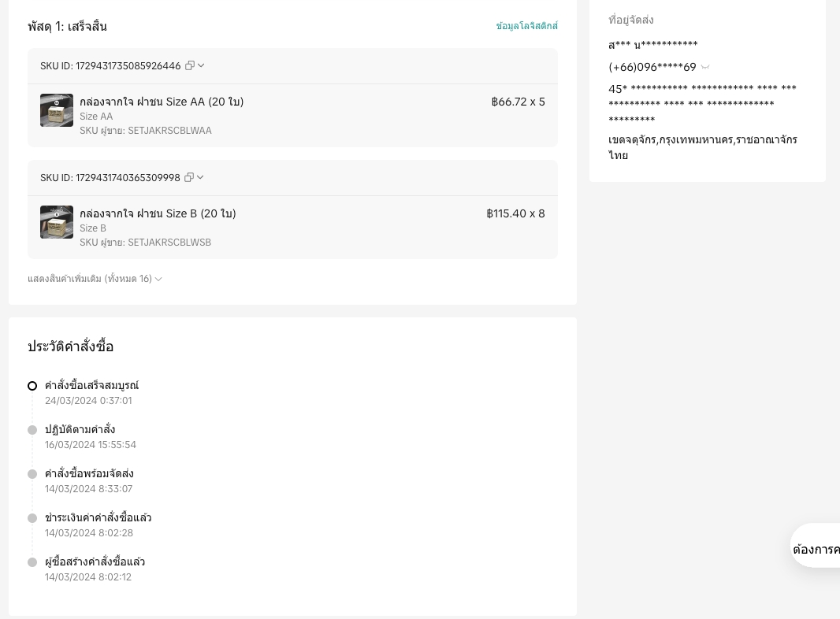Click the SKU ID 1729431735085926446 text

coord(110,66)
